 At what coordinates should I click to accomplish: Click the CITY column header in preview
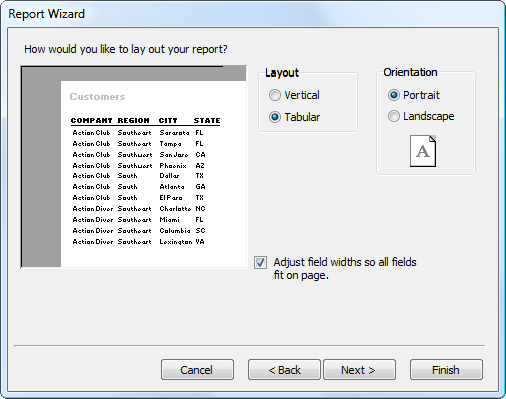tap(168, 120)
